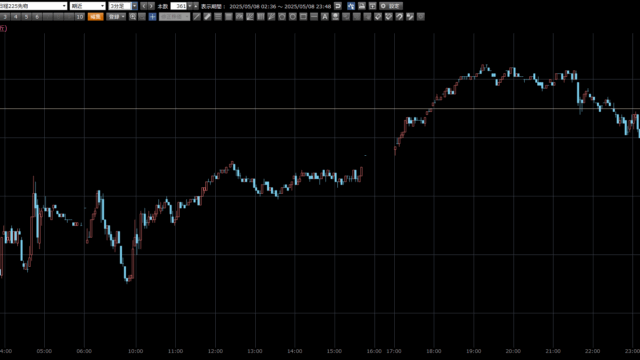Zoom in with magnifier plus icon
This screenshot has width=640, height=360.
click(133, 17)
